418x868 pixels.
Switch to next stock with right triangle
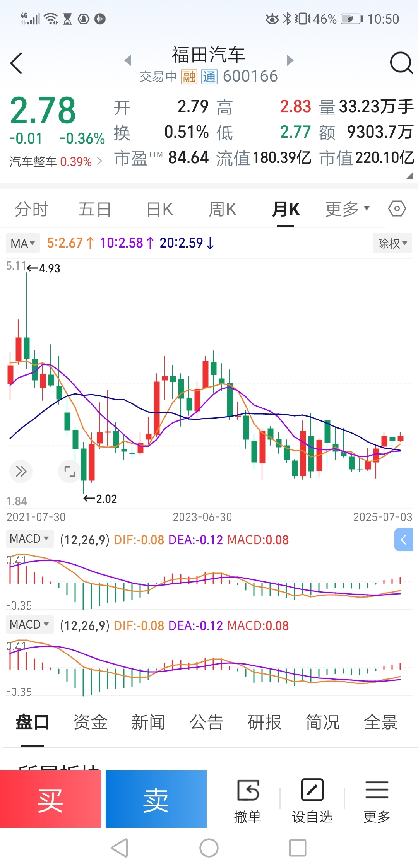290,60
